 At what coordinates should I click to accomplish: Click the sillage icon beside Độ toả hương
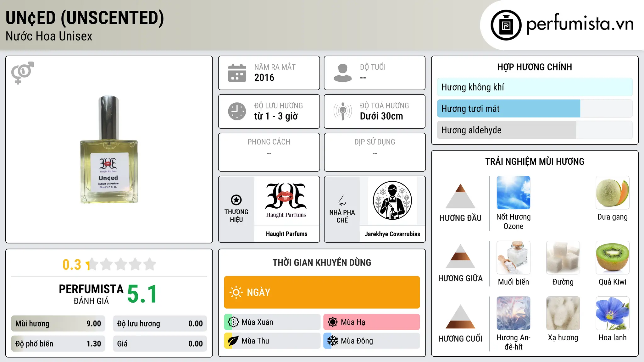pyautogui.click(x=343, y=111)
